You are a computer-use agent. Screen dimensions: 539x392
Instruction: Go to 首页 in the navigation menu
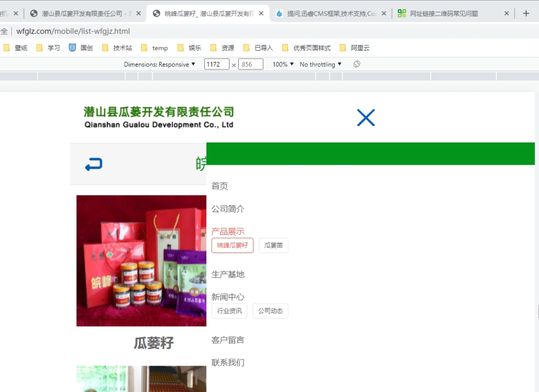pos(220,186)
